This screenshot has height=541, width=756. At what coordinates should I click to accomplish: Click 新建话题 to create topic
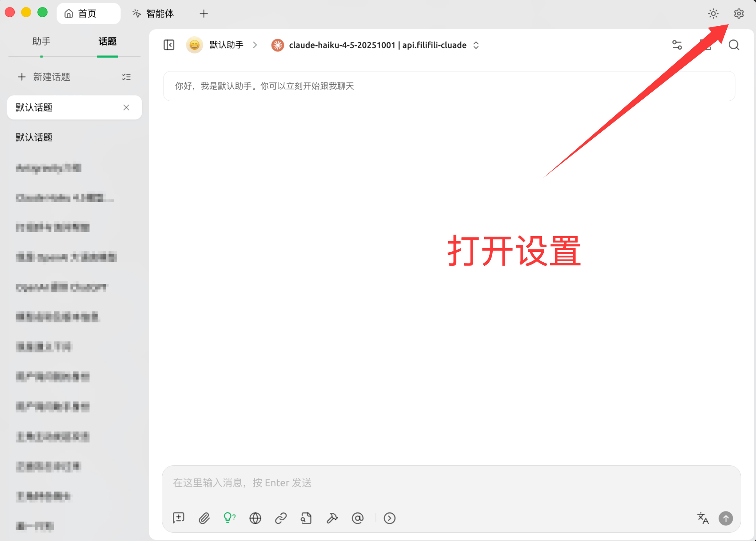coord(44,77)
